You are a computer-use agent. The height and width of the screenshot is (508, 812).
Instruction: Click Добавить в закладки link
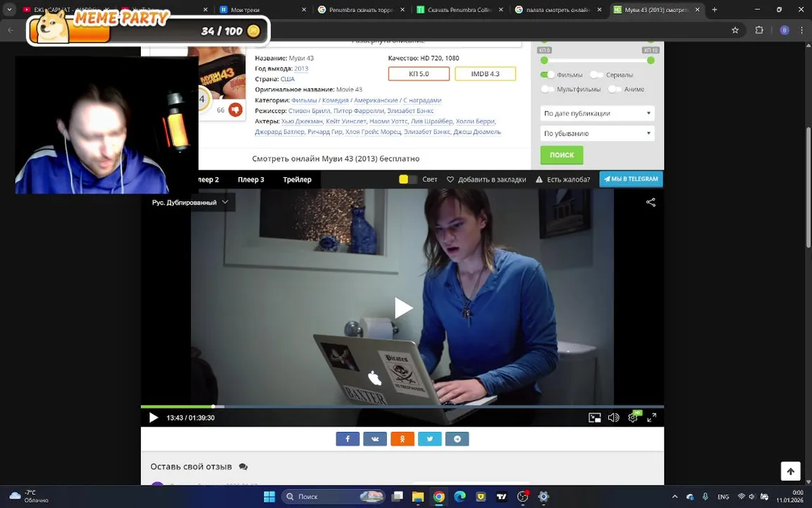tap(486, 179)
